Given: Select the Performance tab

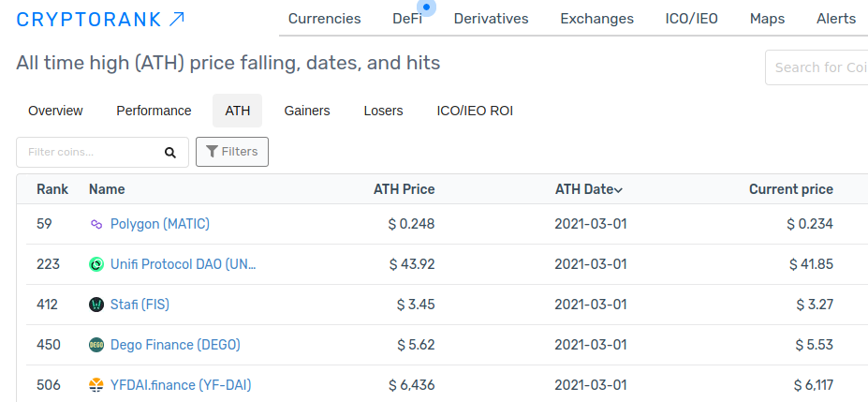Looking at the screenshot, I should pos(154,111).
